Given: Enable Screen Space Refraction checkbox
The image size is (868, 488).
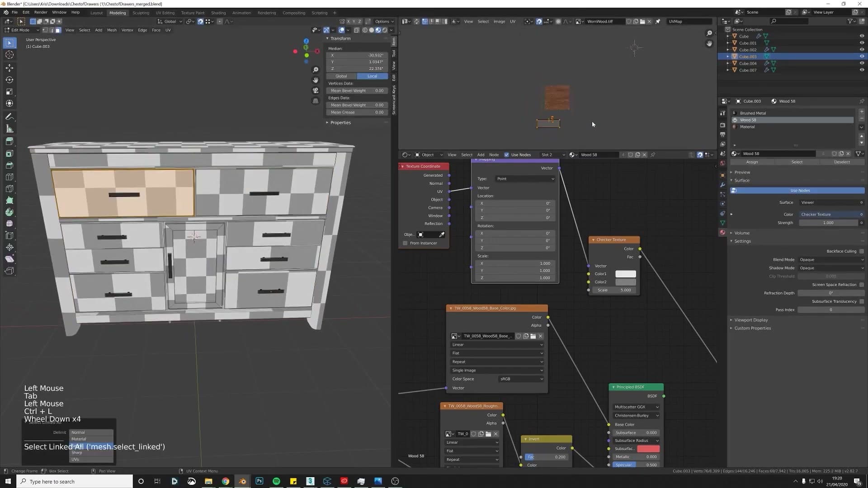Looking at the screenshot, I should tap(862, 285).
